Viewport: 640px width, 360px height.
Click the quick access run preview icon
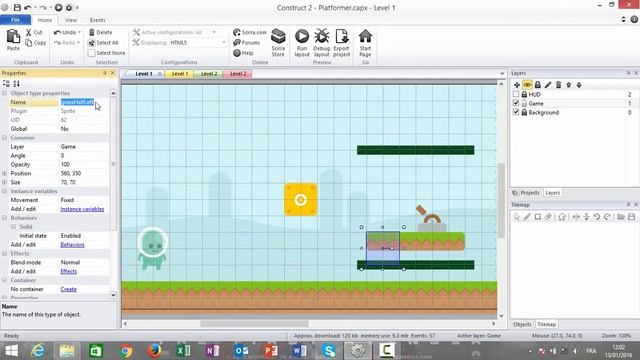coord(58,7)
